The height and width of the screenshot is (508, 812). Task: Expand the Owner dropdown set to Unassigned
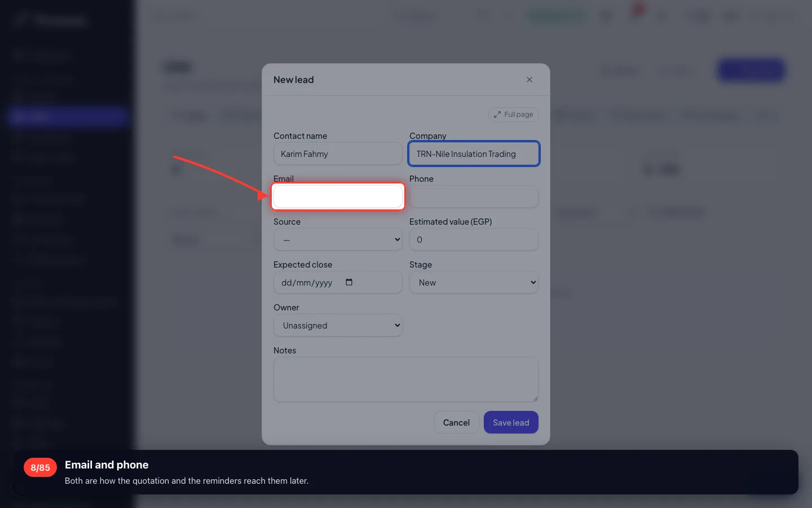(338, 325)
